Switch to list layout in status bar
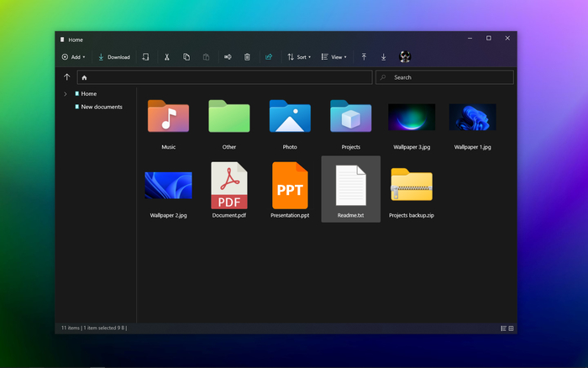The image size is (588, 368). pos(503,329)
